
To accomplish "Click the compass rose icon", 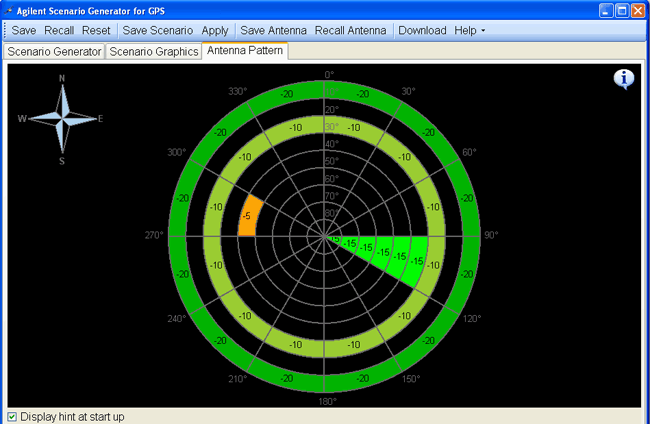I will pos(62,118).
